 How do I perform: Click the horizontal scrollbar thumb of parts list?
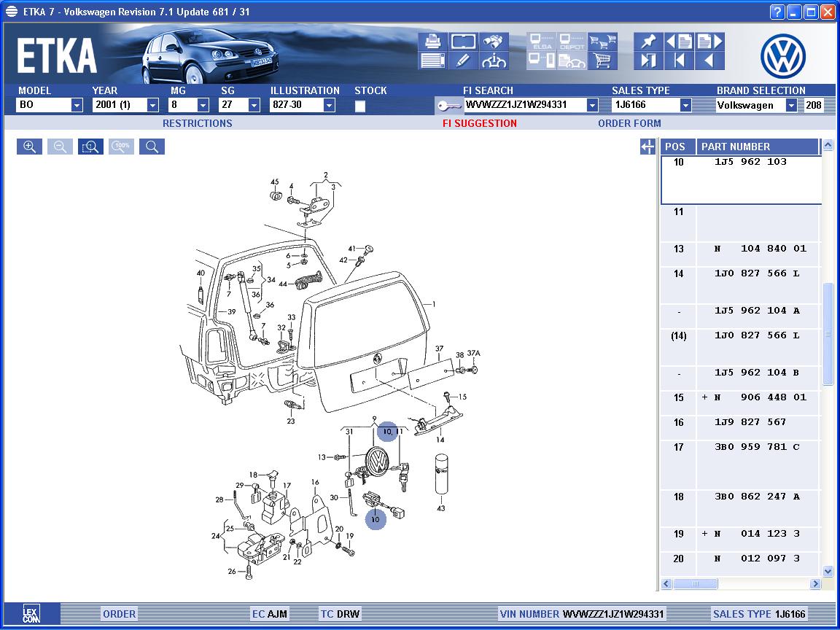(696, 583)
